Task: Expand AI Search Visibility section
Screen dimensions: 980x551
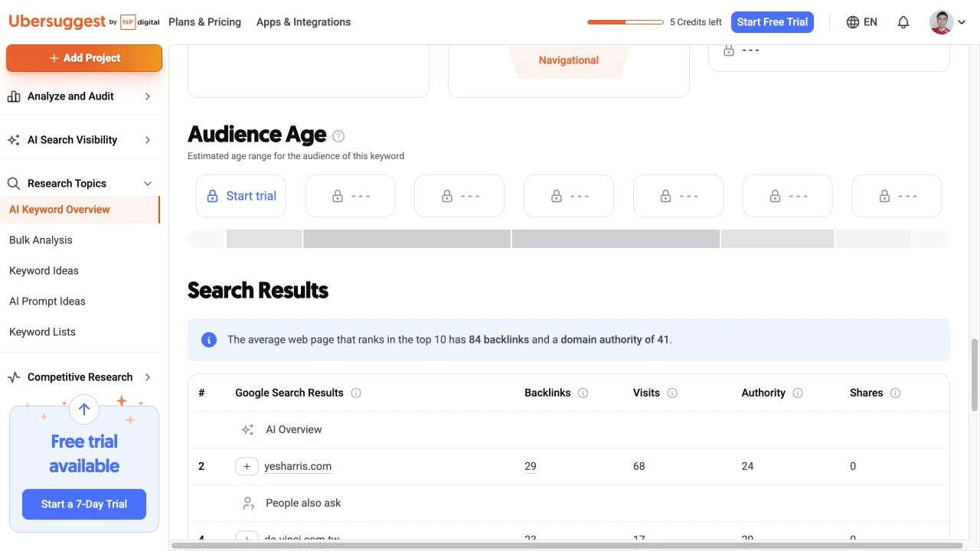Action: tap(148, 140)
